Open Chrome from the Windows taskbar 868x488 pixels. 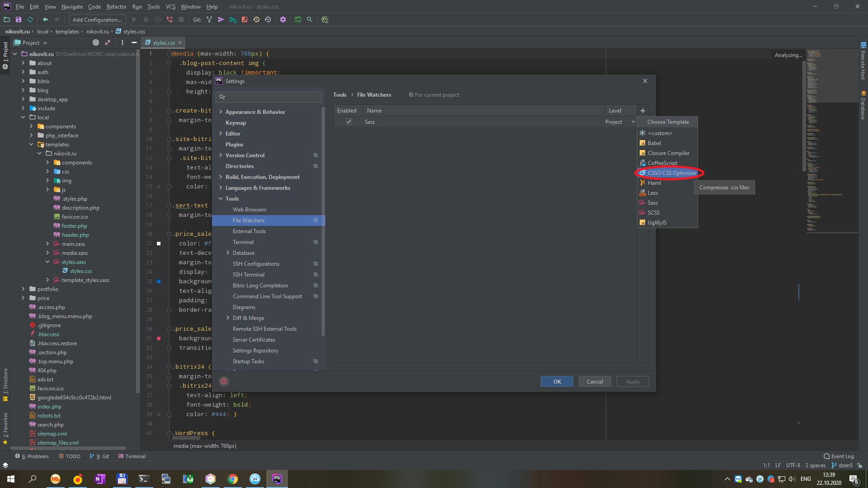tap(233, 479)
